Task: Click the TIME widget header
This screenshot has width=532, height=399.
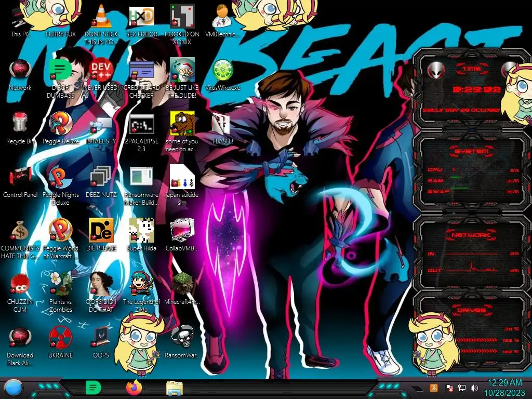Action: tap(472, 69)
